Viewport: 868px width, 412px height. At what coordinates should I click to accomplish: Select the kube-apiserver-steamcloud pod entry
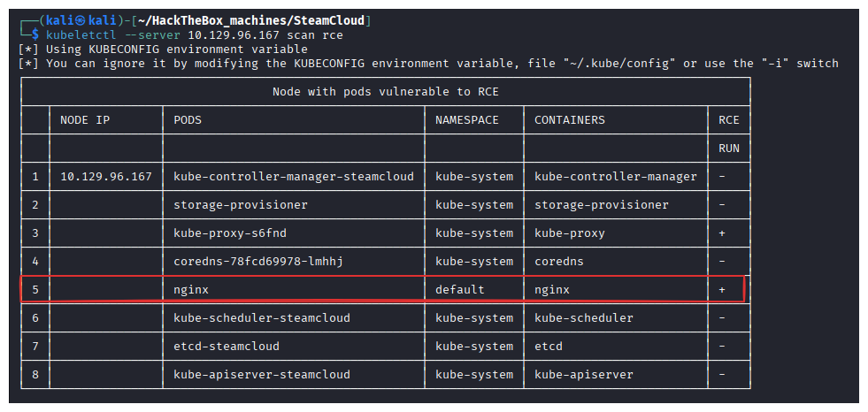coord(262,375)
